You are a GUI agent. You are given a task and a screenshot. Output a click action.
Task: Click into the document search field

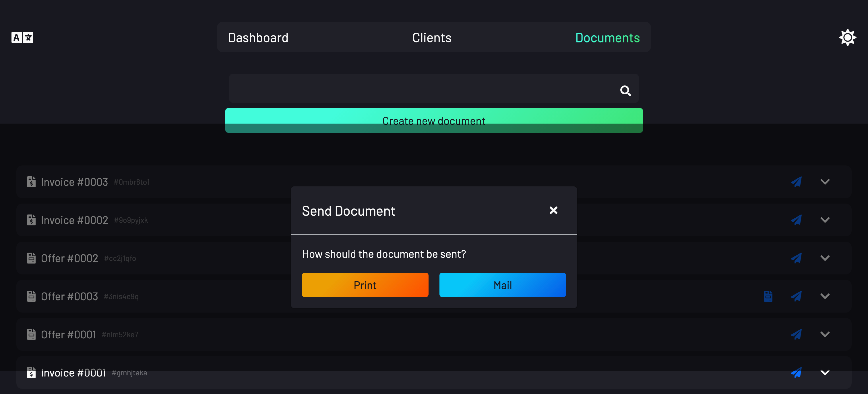click(421, 89)
